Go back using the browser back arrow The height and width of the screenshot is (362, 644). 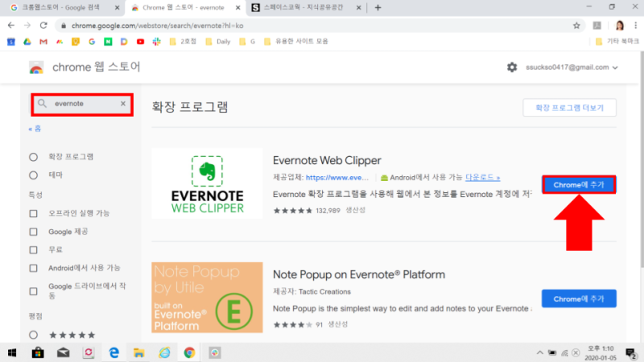coord(11,26)
